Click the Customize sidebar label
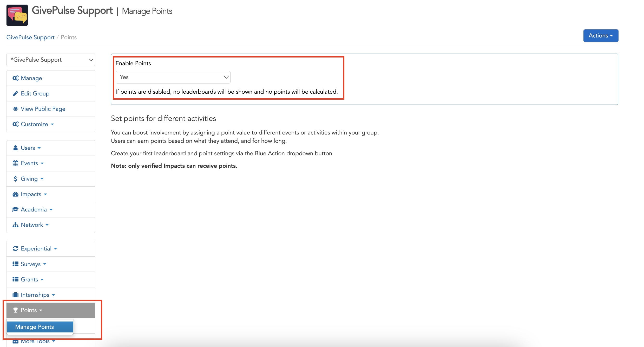644x347 pixels. [34, 124]
